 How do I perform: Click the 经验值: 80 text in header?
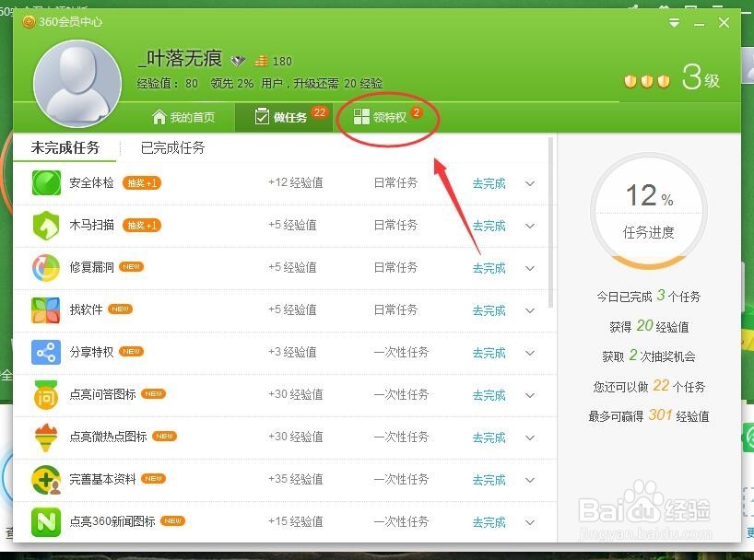[168, 84]
